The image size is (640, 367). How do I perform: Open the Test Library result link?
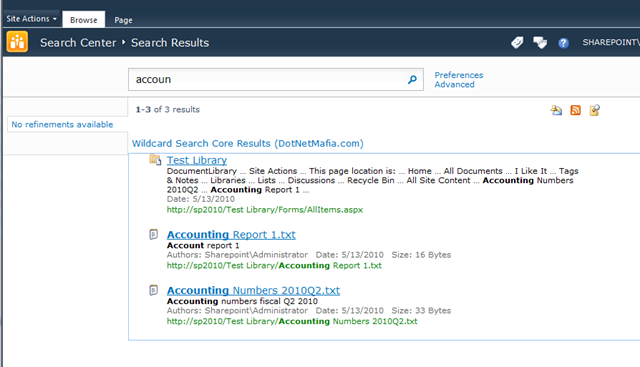tap(197, 160)
